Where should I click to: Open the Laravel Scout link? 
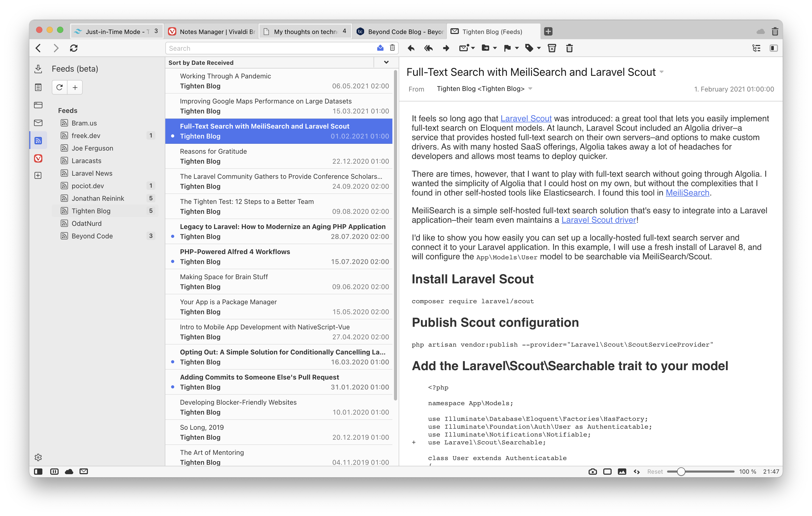pos(526,119)
